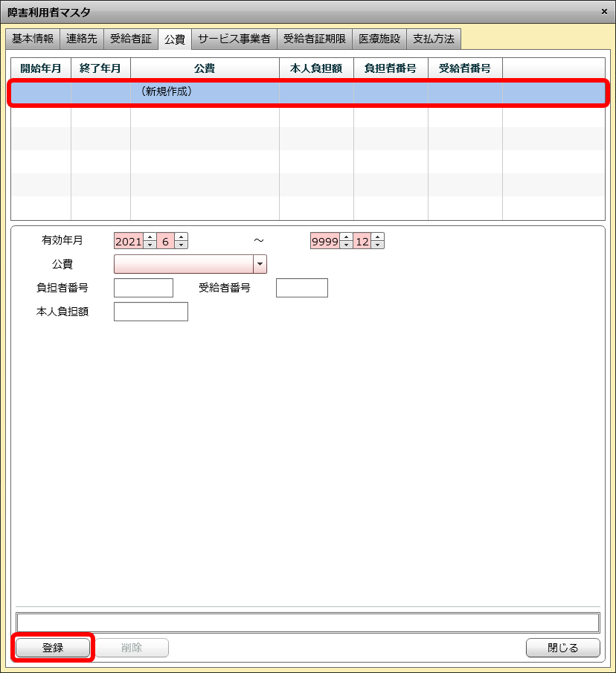Increase the start year 2021 with up arrow

[150, 237]
